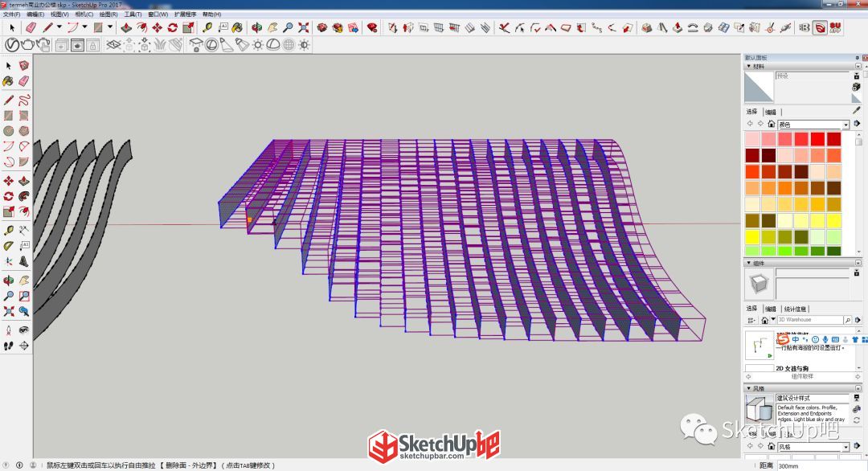
Task: Open the View menu
Action: coord(59,14)
